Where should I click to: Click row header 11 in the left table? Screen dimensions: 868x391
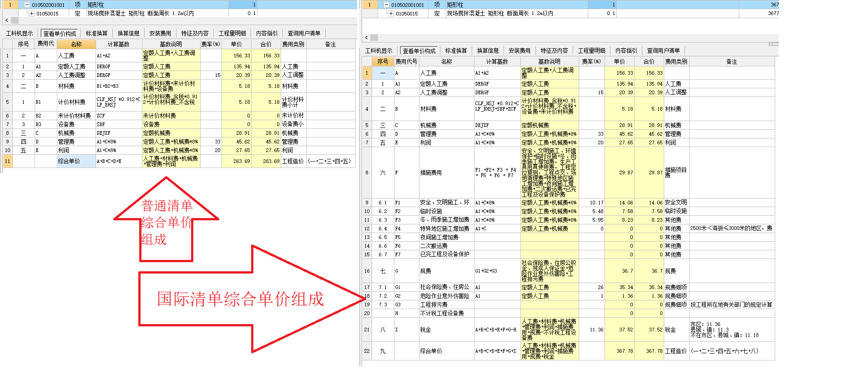pyautogui.click(x=8, y=161)
